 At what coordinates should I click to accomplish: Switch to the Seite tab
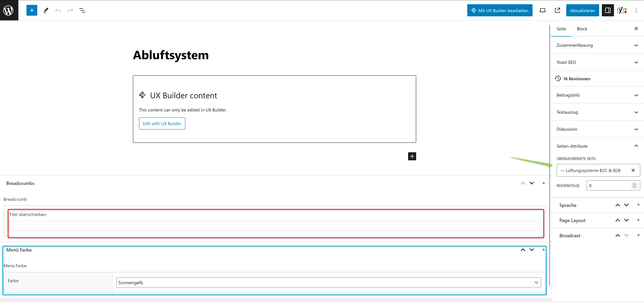(561, 29)
